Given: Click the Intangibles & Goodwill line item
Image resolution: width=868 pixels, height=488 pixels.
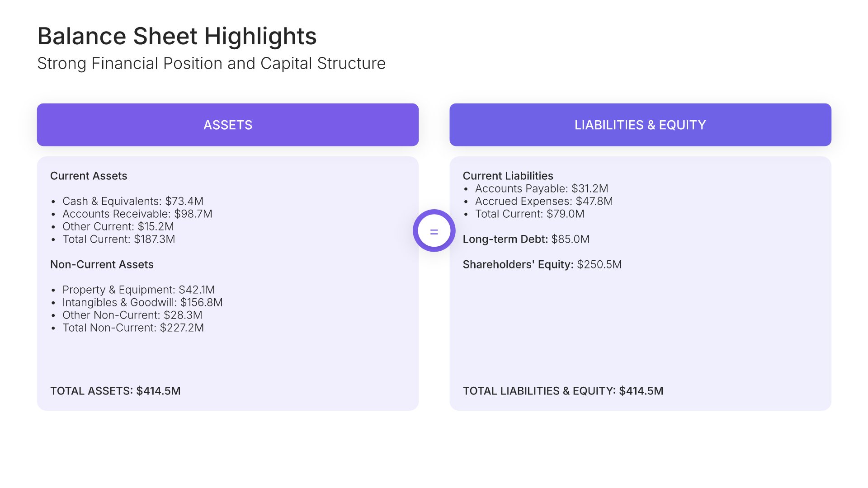Looking at the screenshot, I should (x=142, y=302).
